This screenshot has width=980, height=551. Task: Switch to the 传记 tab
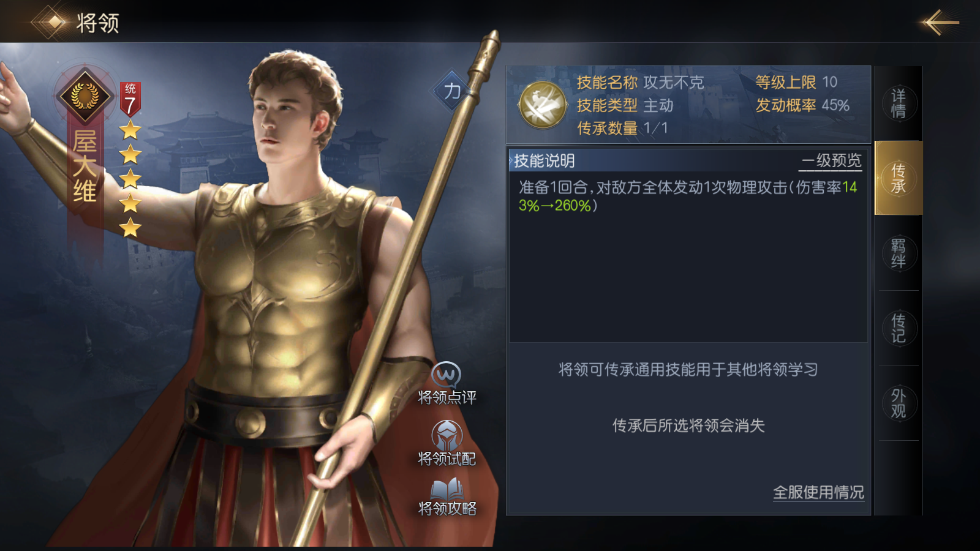point(898,328)
